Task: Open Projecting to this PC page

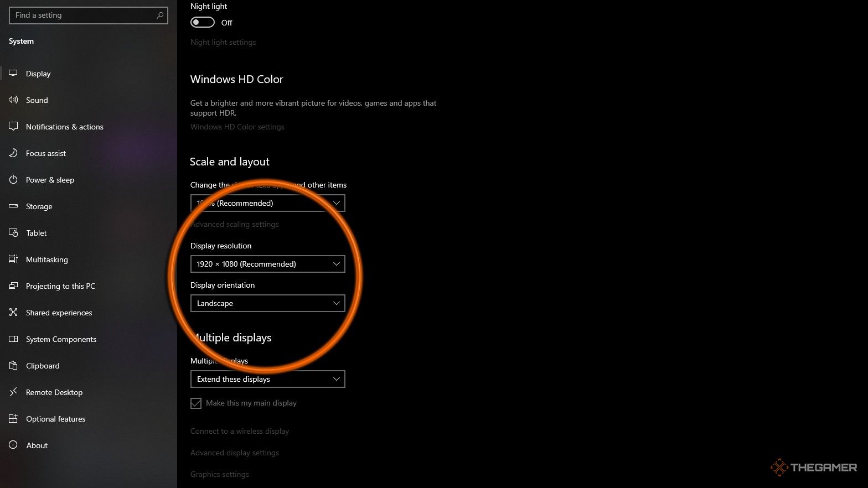Action: [x=89, y=285]
